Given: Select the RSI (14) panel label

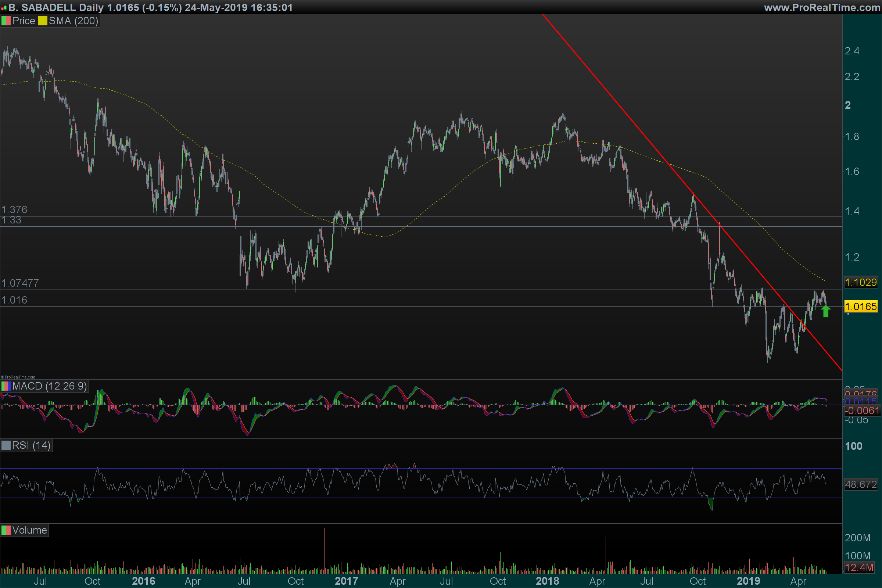Looking at the screenshot, I should coord(31,445).
